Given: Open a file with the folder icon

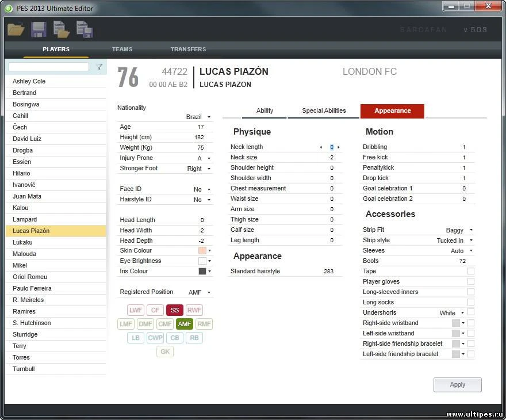Looking at the screenshot, I should 15,28.
